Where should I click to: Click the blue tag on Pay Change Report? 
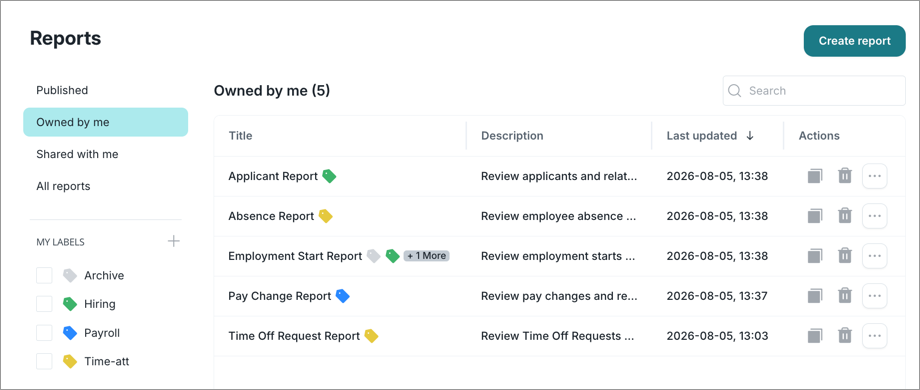point(343,296)
